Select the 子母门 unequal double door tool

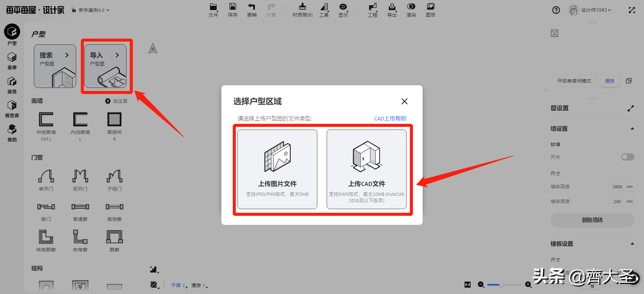[x=114, y=180]
